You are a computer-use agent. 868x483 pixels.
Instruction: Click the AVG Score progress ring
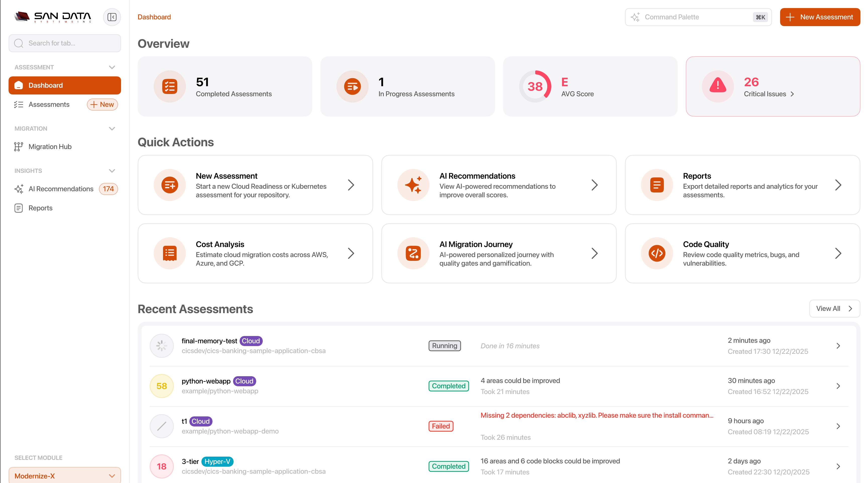[535, 86]
